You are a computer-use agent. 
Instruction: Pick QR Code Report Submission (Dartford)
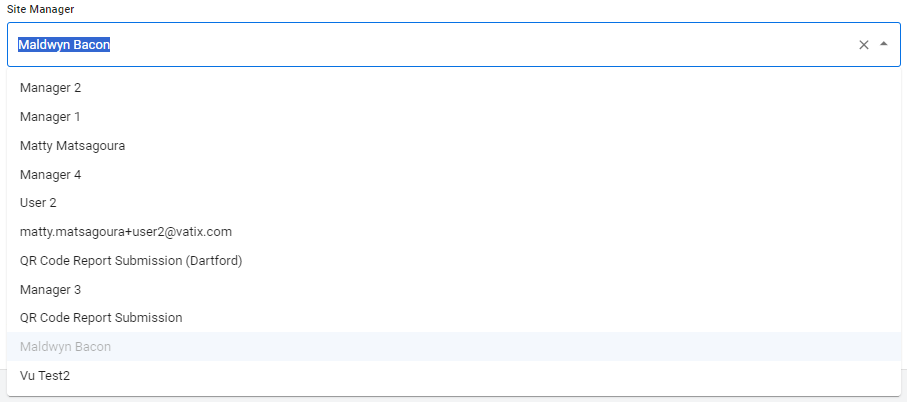click(131, 261)
